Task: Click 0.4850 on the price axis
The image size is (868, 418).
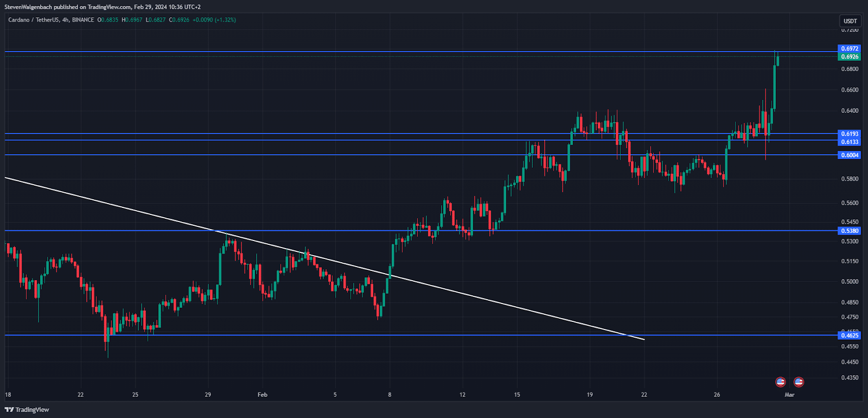Action: tap(850, 302)
